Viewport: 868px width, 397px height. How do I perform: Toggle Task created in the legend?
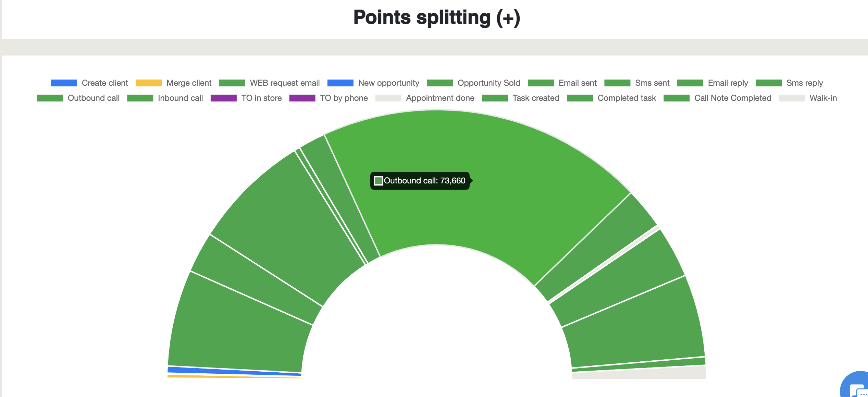coord(521,98)
